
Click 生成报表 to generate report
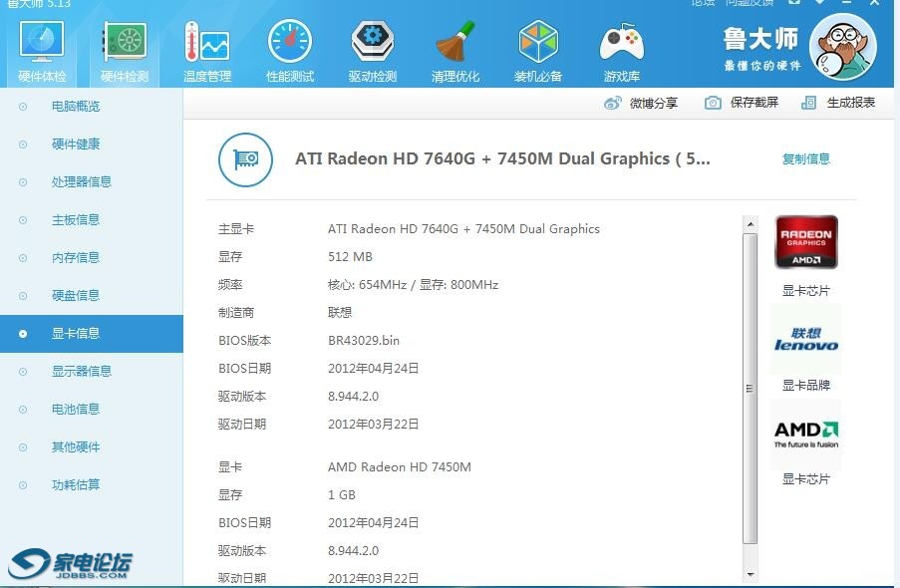coord(838,103)
